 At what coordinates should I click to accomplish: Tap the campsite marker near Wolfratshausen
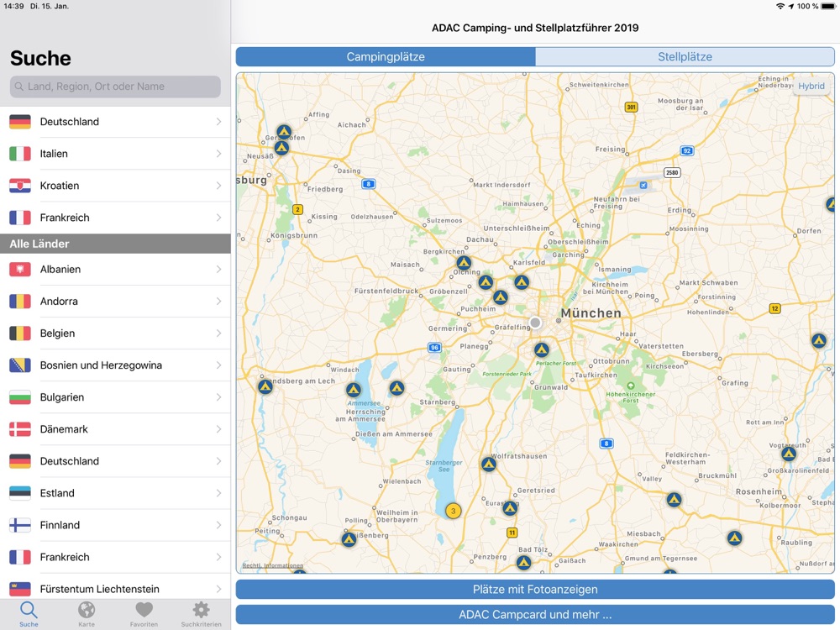click(488, 464)
